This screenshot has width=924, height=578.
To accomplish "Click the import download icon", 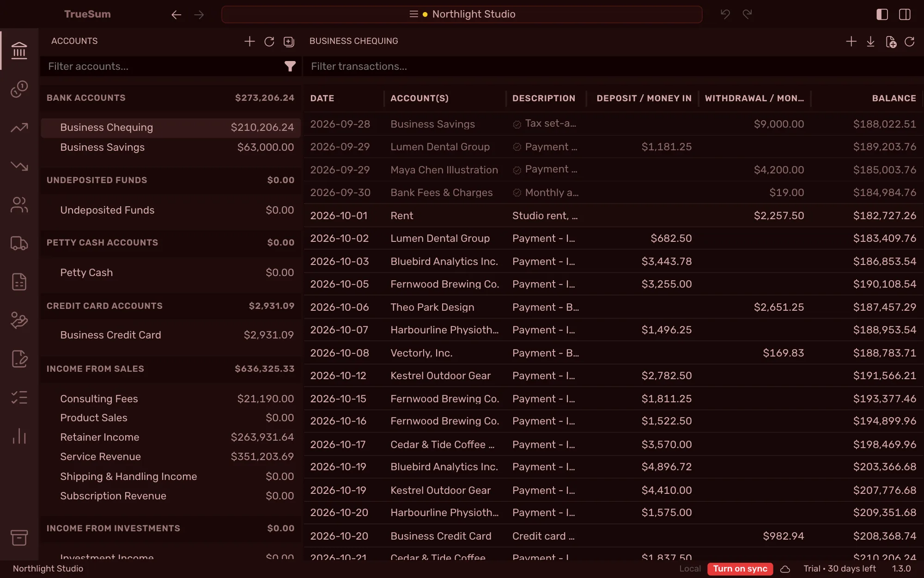I will click(x=870, y=42).
